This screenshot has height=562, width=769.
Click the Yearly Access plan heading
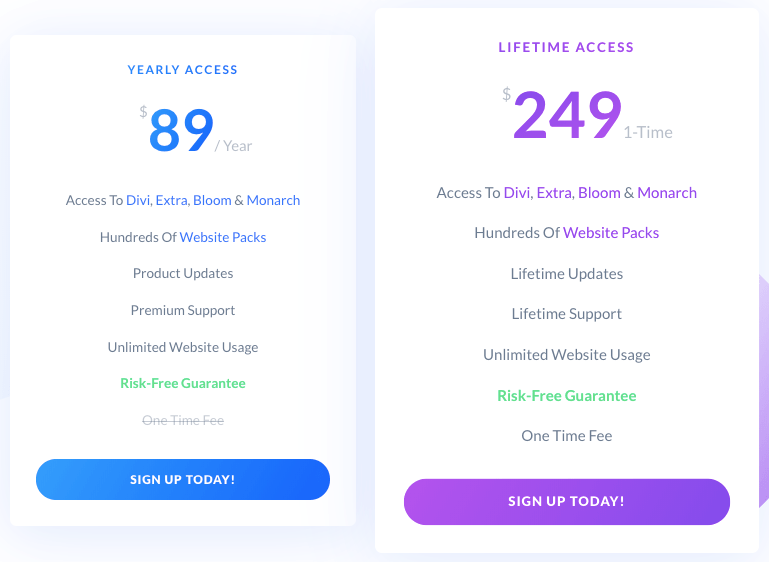[183, 70]
